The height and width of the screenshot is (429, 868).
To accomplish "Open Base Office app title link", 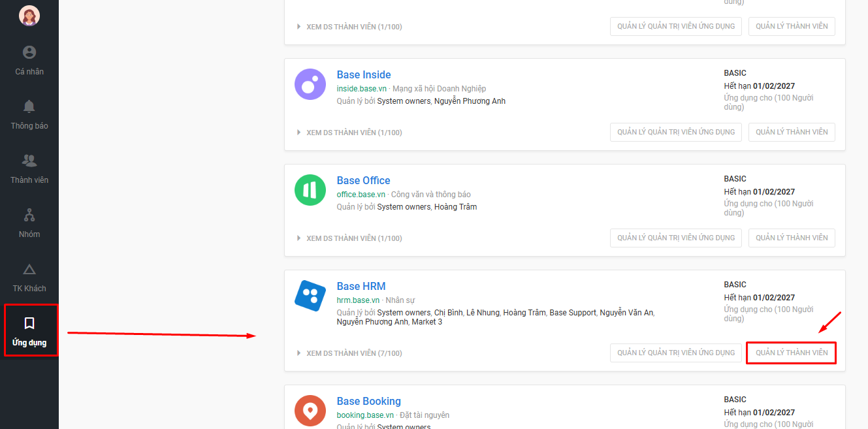I will click(x=364, y=180).
